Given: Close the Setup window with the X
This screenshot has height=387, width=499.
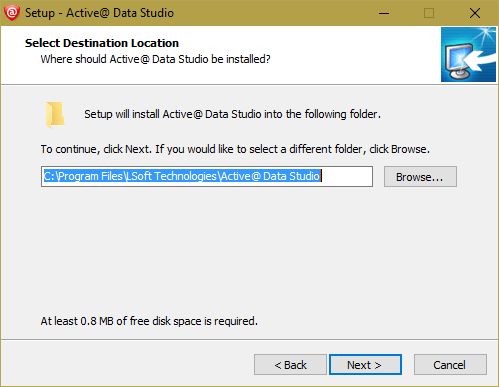Looking at the screenshot, I should (475, 13).
